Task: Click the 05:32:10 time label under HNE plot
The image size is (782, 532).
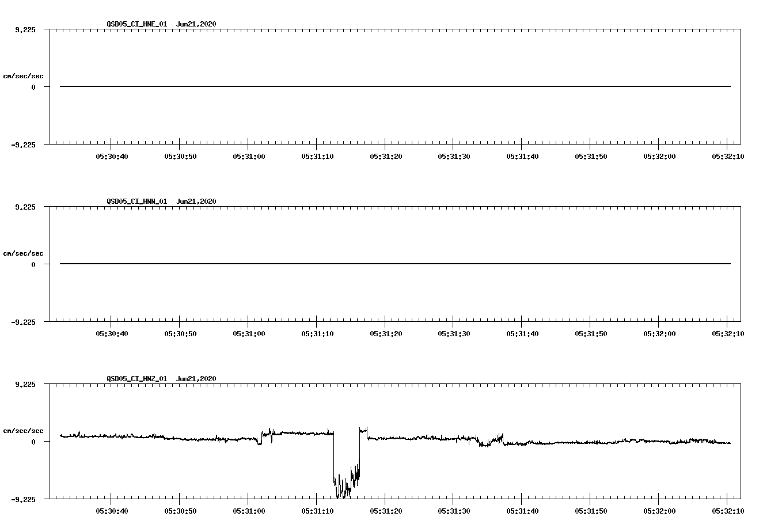Action: (x=727, y=157)
